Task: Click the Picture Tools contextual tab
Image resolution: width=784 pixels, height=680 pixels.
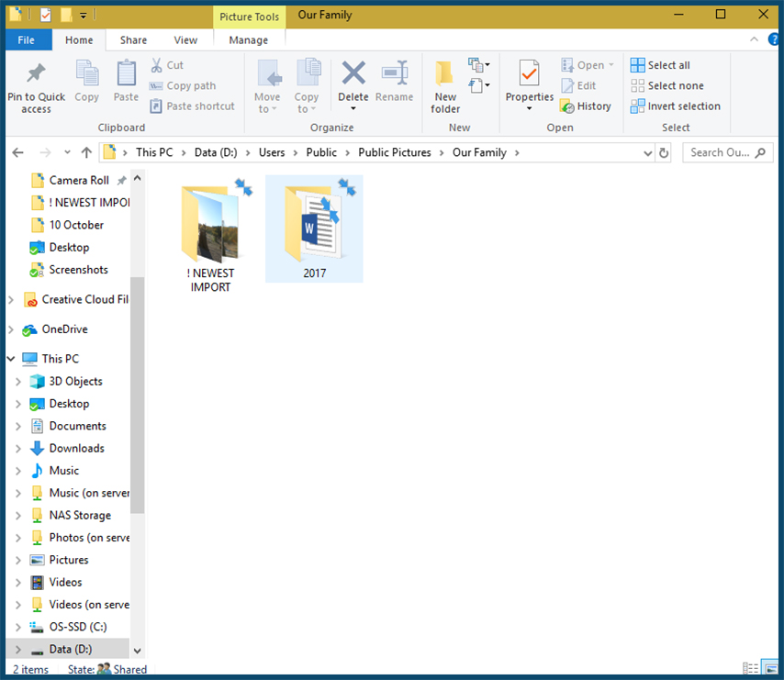Action: 249,17
